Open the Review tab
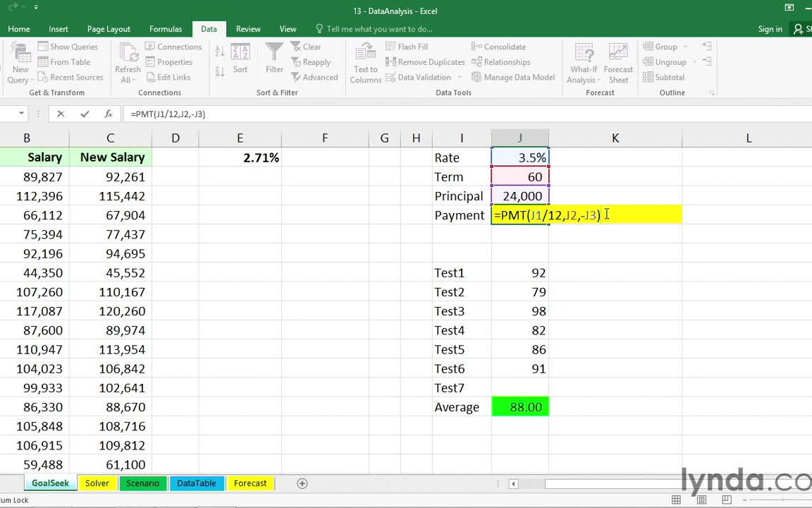The height and width of the screenshot is (508, 812). coord(249,29)
